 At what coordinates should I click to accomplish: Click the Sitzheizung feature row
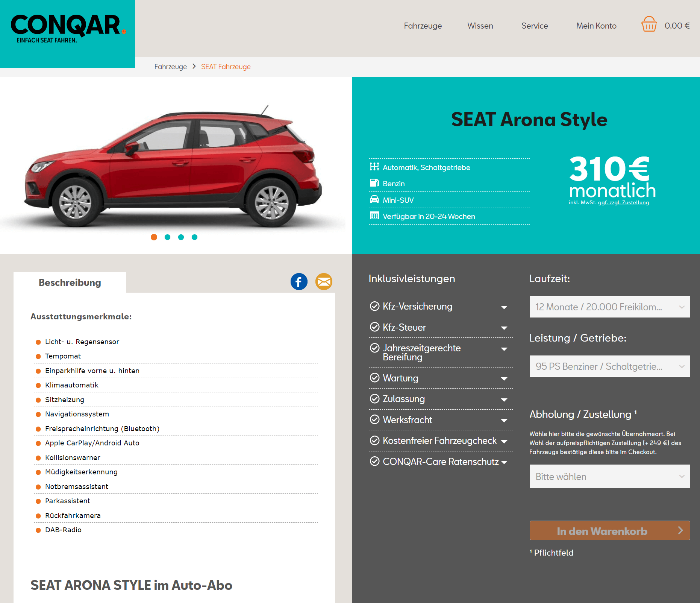tap(176, 399)
